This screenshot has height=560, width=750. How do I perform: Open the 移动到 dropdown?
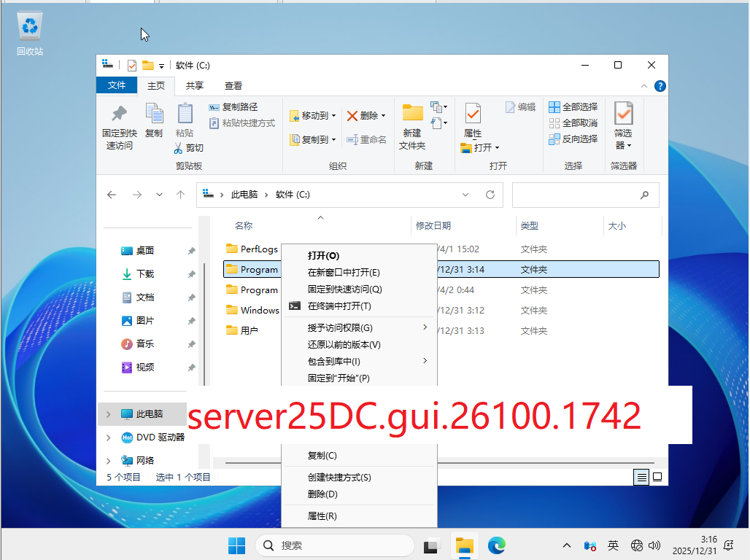click(314, 116)
